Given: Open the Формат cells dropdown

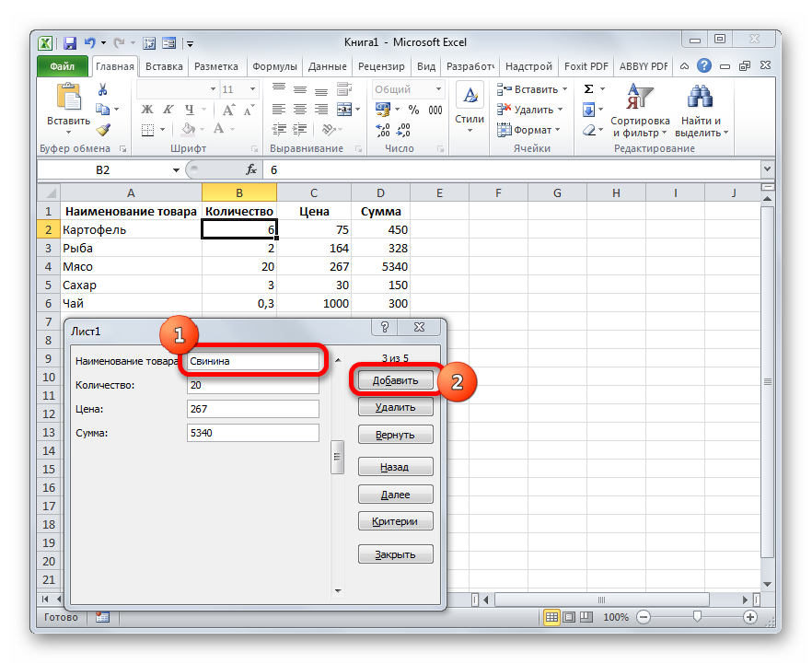Looking at the screenshot, I should [531, 130].
